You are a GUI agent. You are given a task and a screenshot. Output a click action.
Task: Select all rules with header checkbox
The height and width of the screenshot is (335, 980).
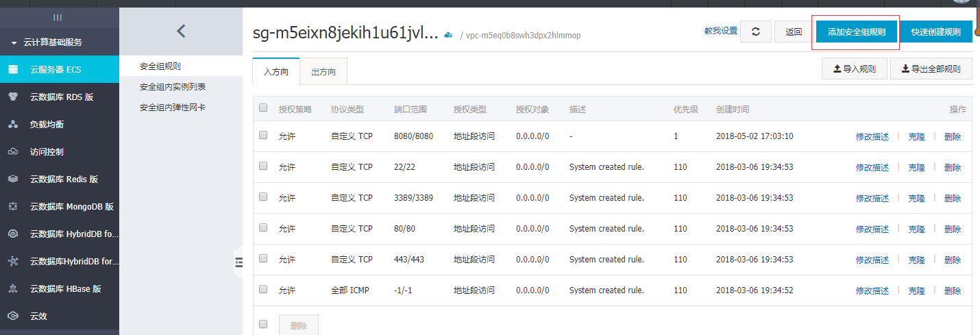(x=263, y=108)
